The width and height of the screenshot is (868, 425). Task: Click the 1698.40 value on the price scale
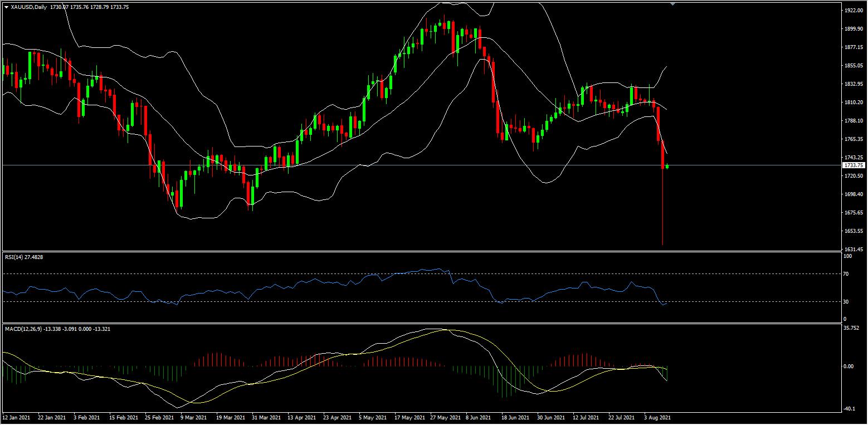tap(854, 194)
